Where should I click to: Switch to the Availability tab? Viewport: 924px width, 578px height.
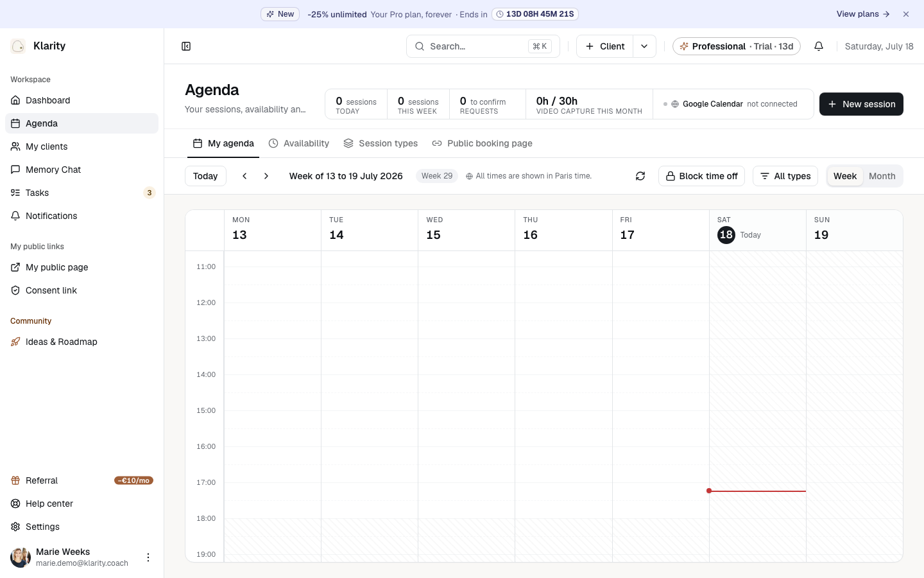tap(299, 143)
